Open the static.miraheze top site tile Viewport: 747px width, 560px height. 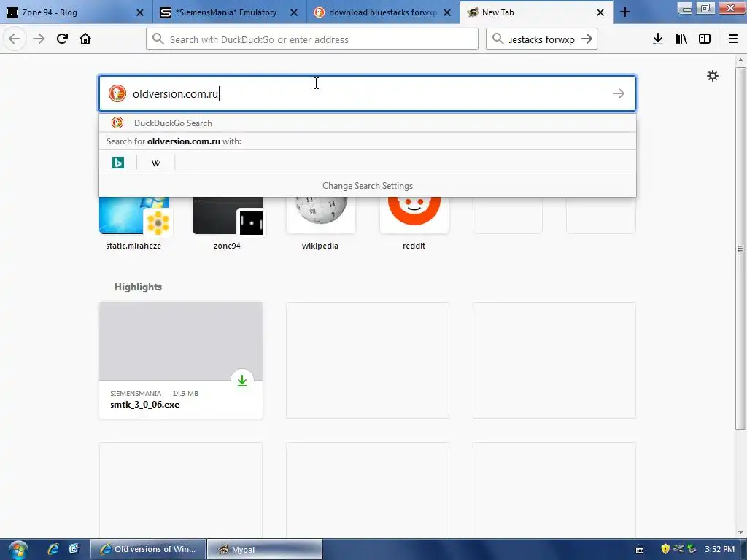click(133, 224)
